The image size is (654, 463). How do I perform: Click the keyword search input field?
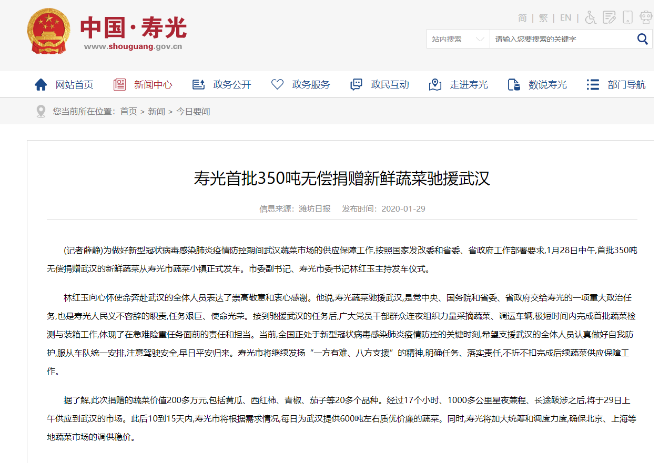[x=560, y=39]
